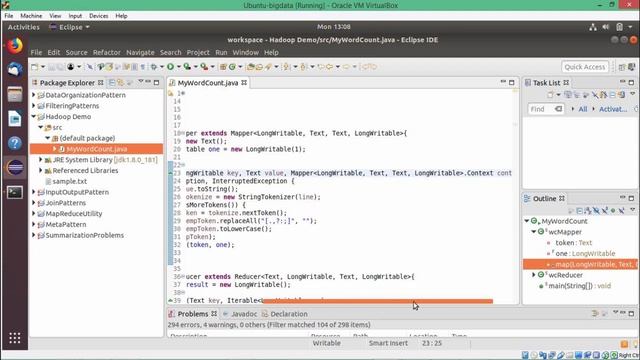The height and width of the screenshot is (360, 640).
Task: Click the All filter link in Task List
Action: tap(582, 109)
